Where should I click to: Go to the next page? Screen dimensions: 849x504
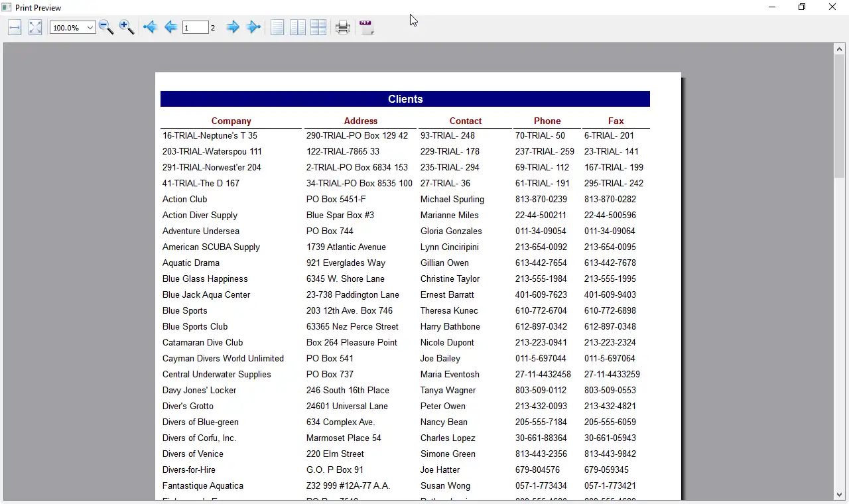coord(233,27)
